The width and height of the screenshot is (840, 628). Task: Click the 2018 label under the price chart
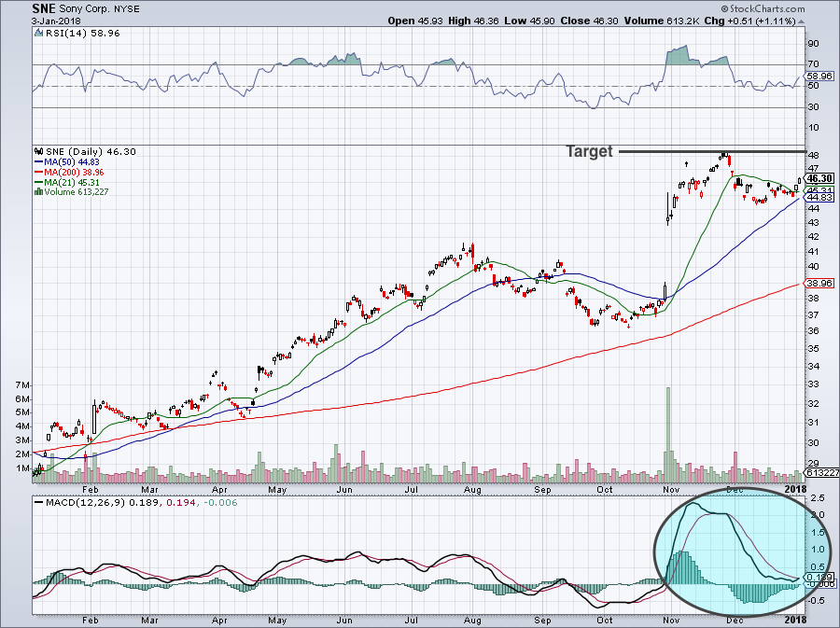(x=795, y=489)
